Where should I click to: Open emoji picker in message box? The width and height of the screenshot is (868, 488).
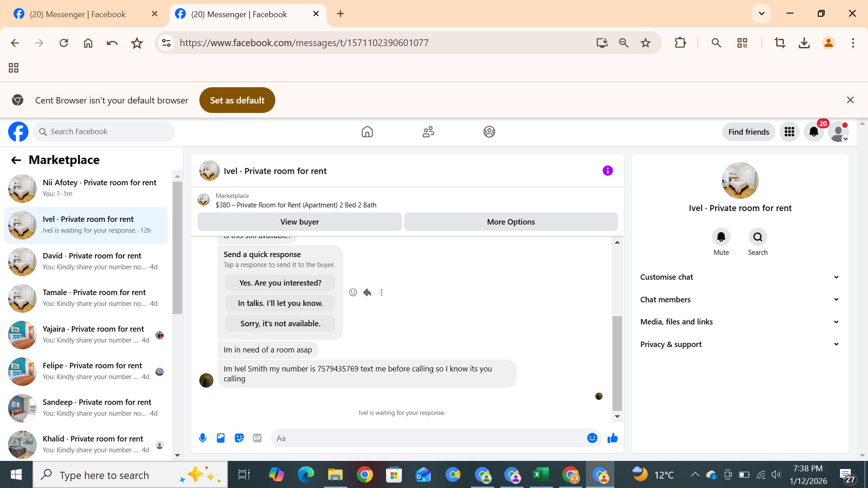tap(592, 438)
